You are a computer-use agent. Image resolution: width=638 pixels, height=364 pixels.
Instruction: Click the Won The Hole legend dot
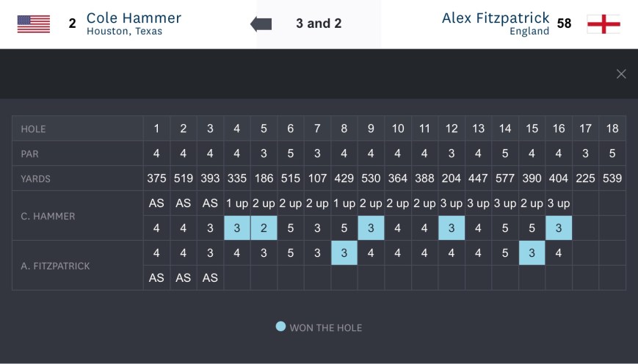pyautogui.click(x=280, y=327)
